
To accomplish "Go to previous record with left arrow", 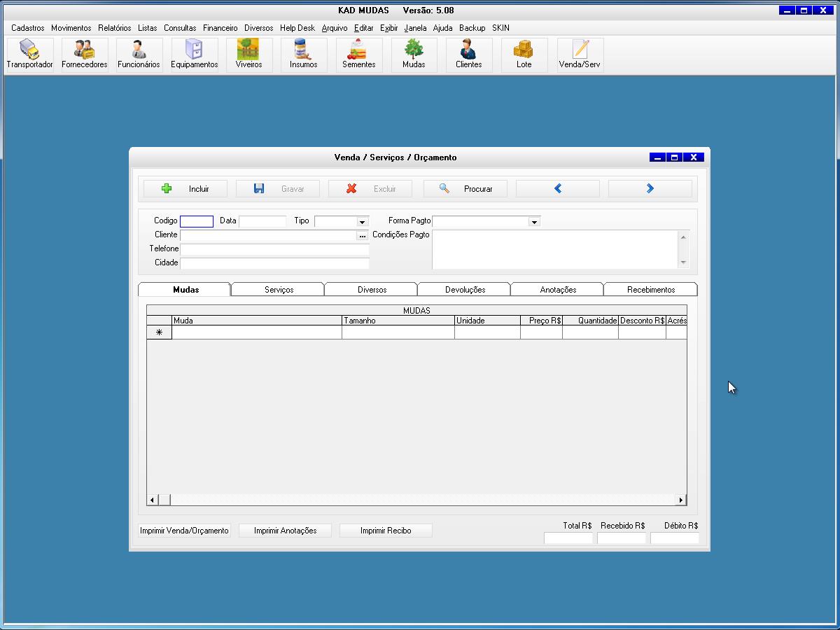I will click(x=558, y=189).
